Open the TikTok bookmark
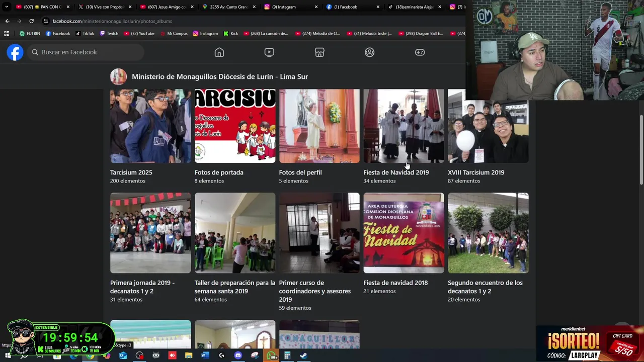 (85, 34)
